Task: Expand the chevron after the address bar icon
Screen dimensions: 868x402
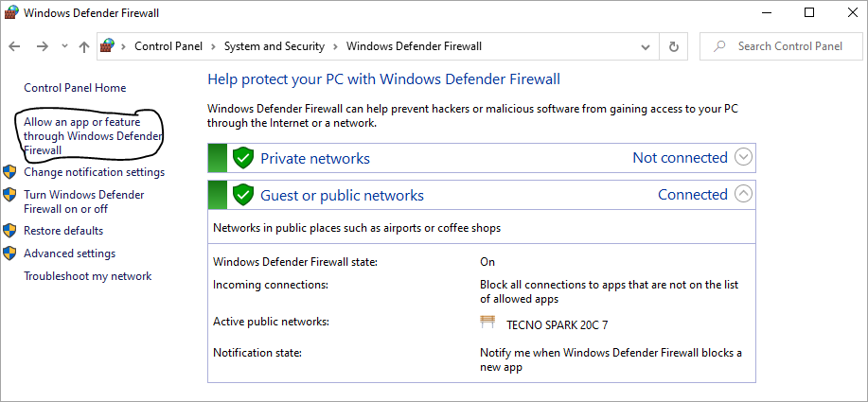Action: [123, 46]
